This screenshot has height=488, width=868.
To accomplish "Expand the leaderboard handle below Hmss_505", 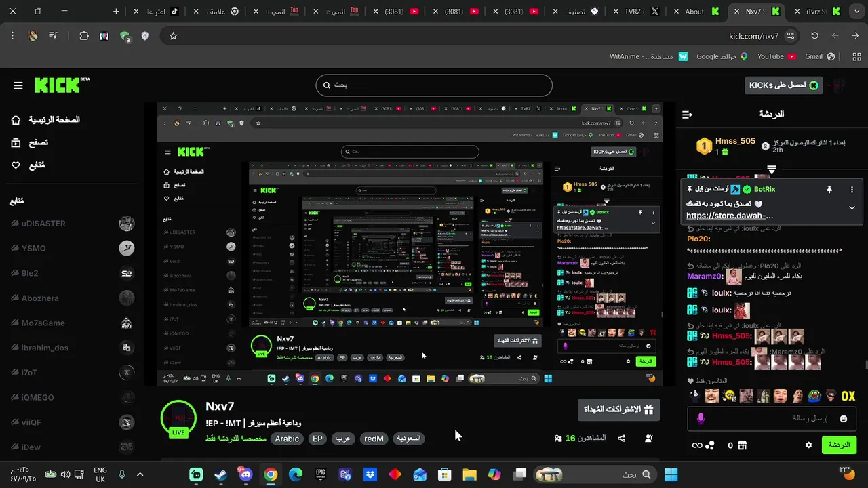I will (x=772, y=168).
